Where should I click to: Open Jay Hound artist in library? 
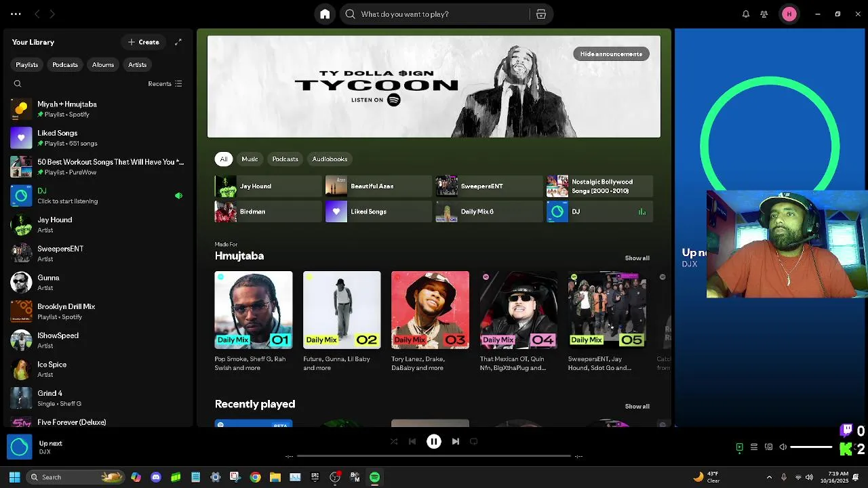point(98,225)
